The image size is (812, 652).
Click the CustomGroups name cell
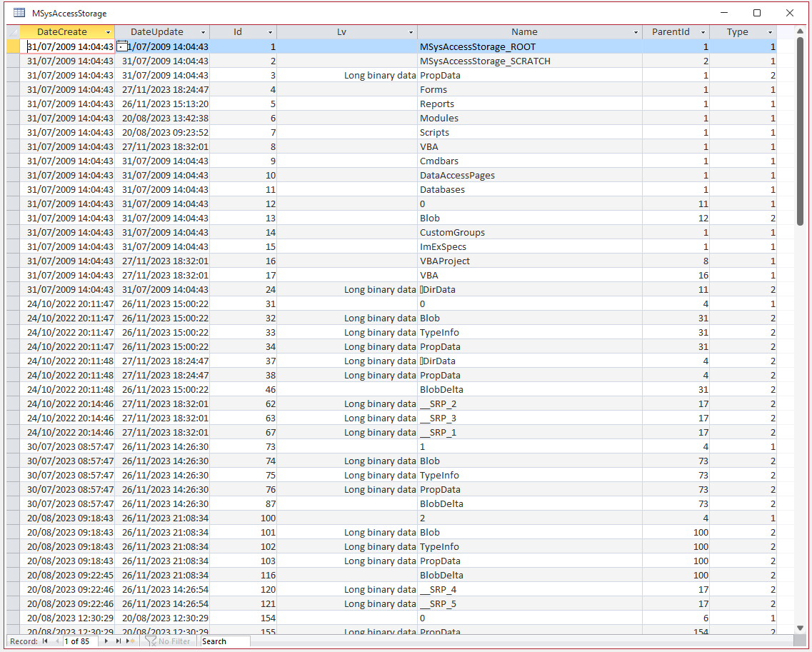530,233
